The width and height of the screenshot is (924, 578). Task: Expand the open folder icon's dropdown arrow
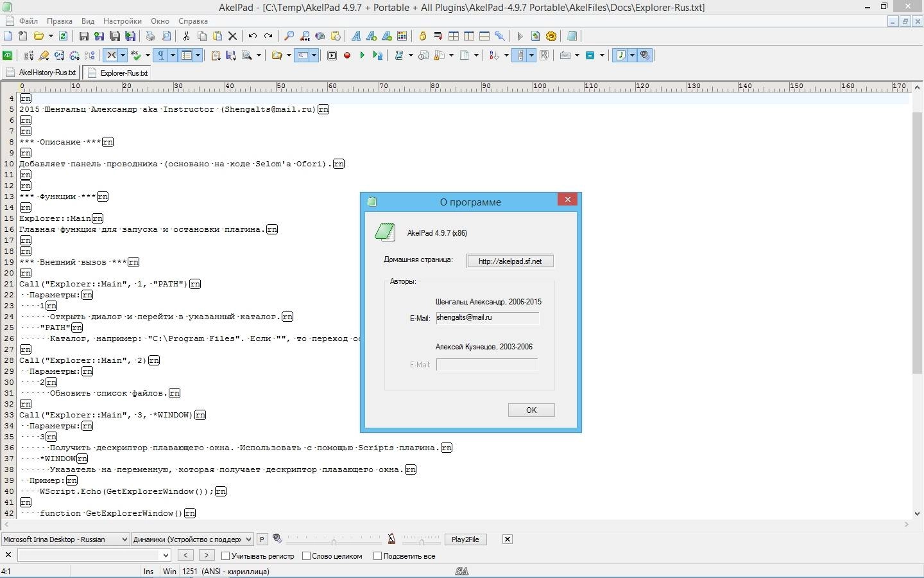tap(51, 36)
